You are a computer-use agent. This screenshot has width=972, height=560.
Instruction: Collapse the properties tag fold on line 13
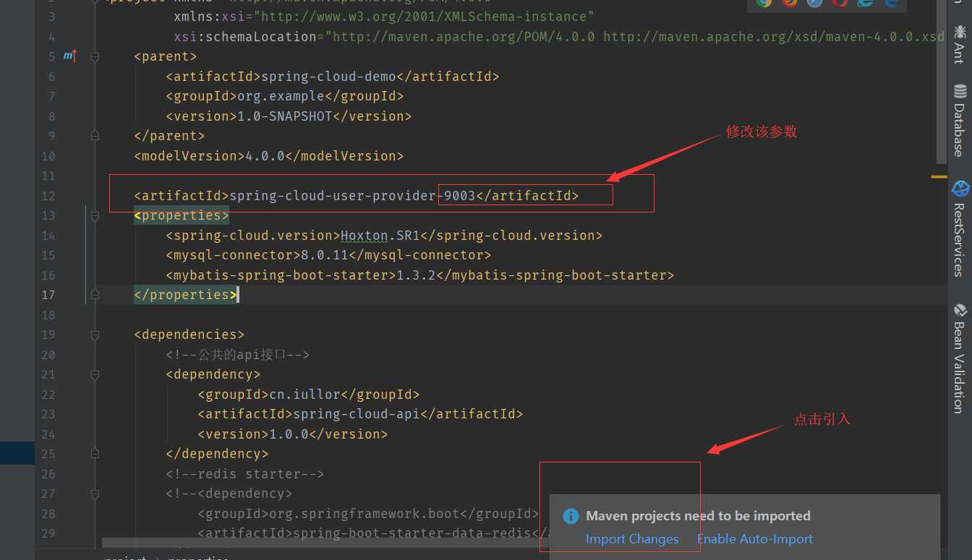click(95, 215)
